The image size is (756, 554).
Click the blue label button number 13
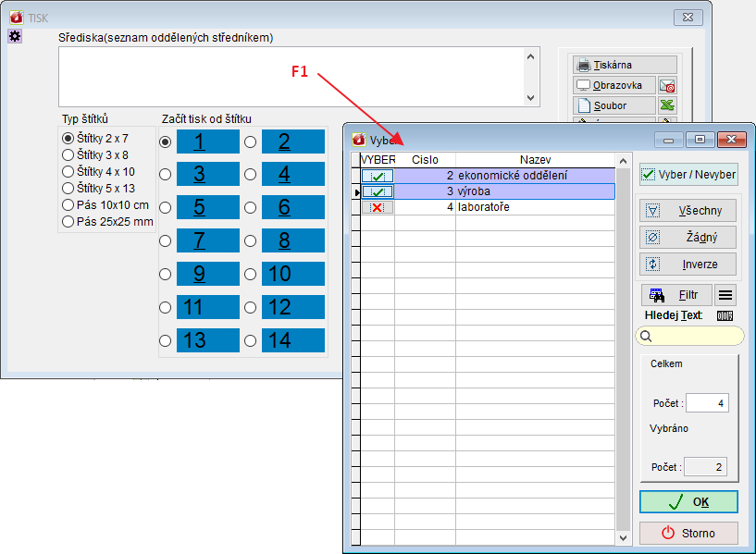click(208, 340)
